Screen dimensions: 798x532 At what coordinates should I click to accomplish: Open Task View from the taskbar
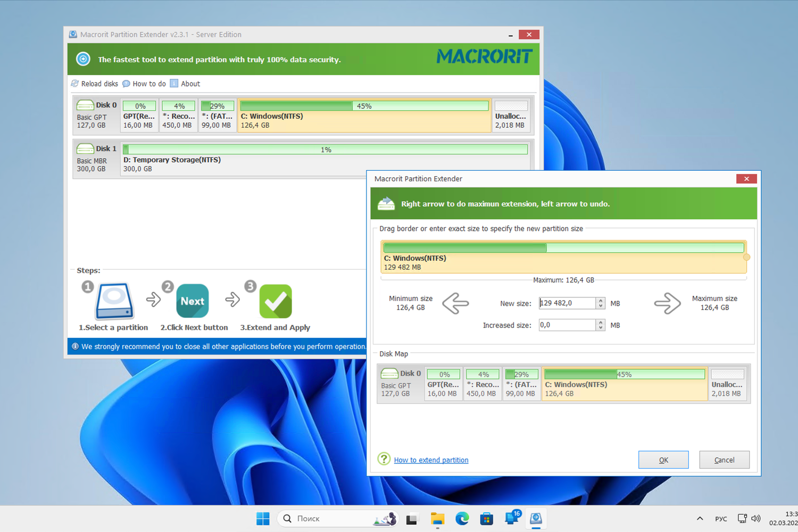[412, 519]
